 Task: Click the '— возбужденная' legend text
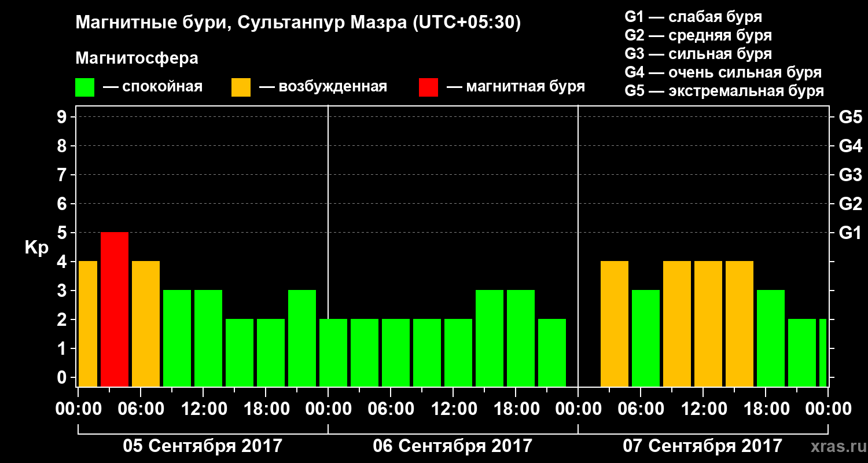(323, 87)
